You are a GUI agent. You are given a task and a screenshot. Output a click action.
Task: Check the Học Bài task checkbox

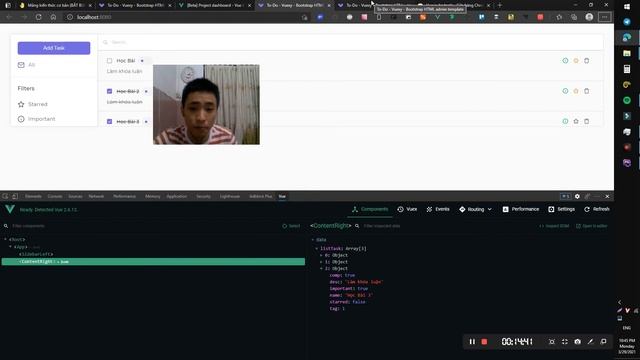click(x=109, y=61)
